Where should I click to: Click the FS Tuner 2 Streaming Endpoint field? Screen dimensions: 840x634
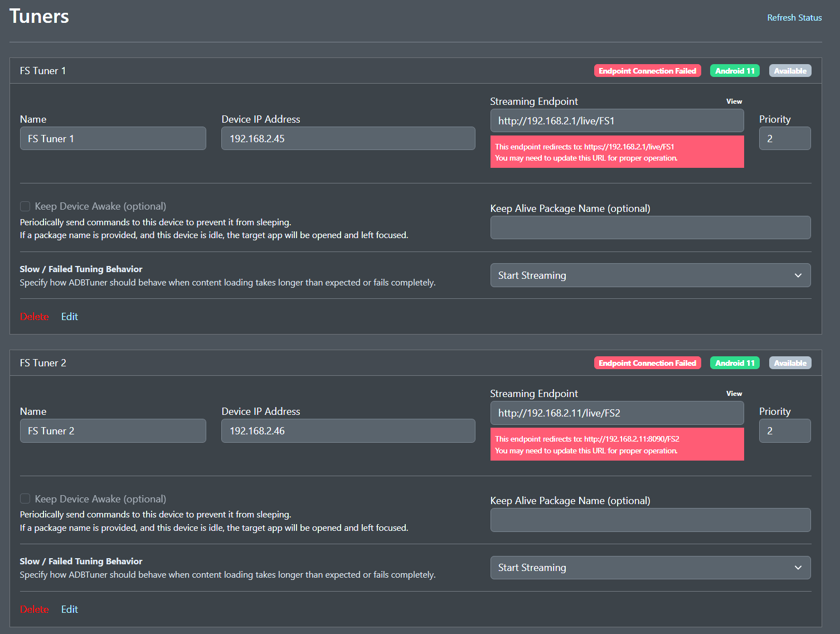616,413
